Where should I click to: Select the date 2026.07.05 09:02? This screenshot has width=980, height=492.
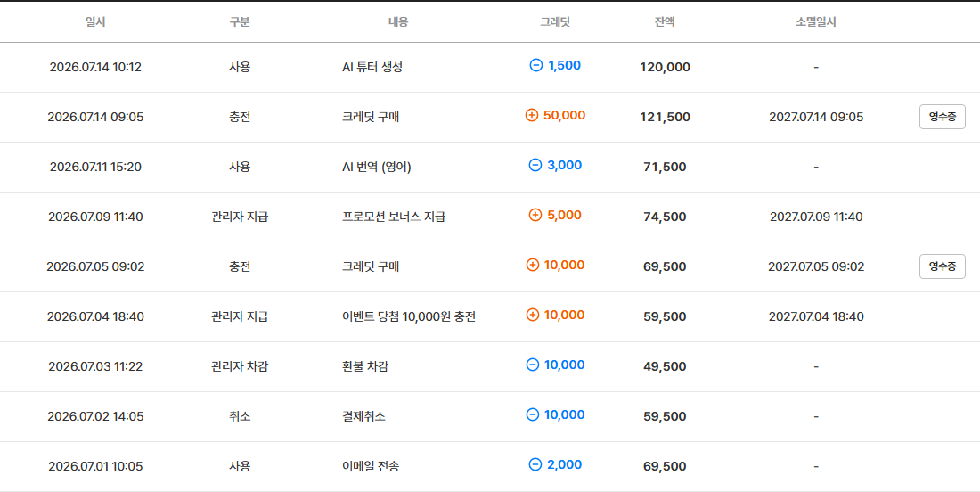coord(95,266)
